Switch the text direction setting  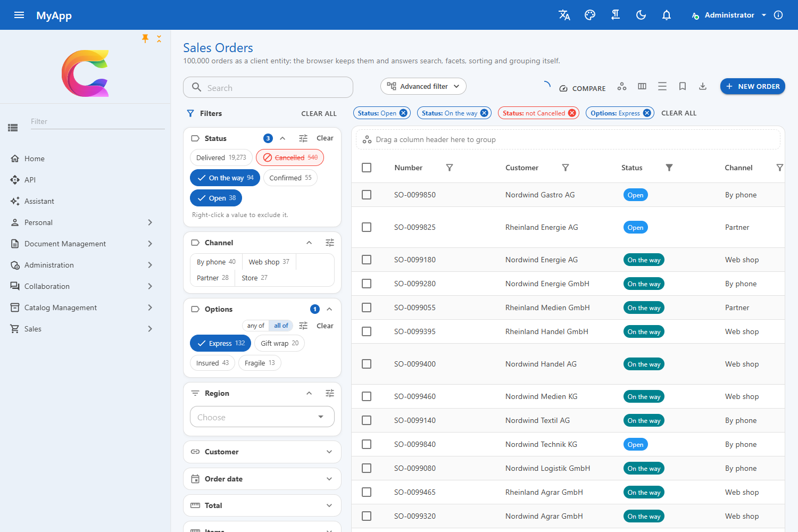(x=616, y=15)
